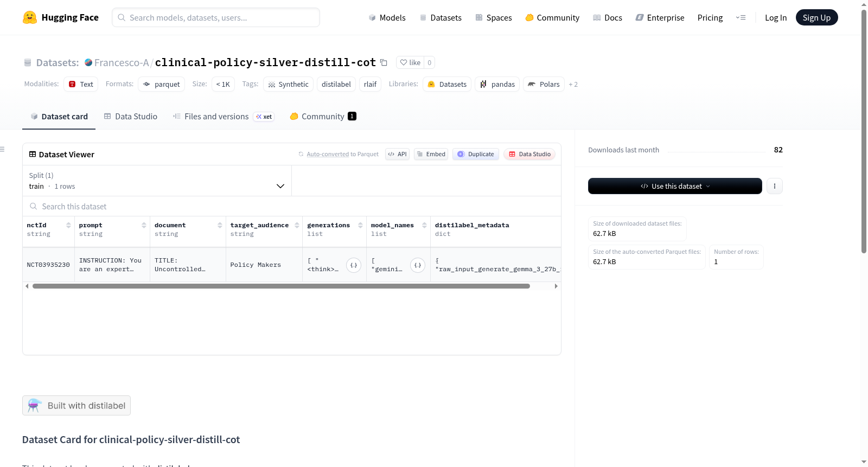Open the Francesco-A profile link
The image size is (868, 467).
pyautogui.click(x=122, y=62)
